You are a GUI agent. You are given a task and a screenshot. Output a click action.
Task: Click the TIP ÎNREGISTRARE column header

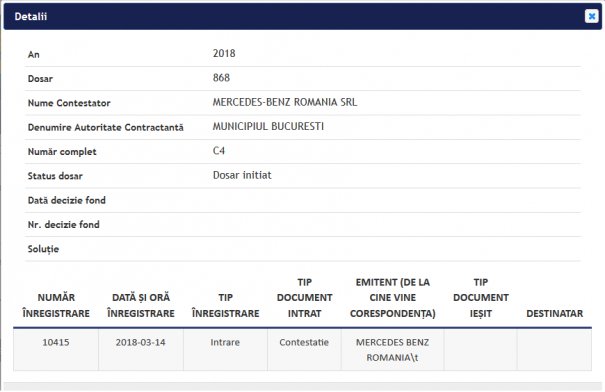pyautogui.click(x=226, y=305)
